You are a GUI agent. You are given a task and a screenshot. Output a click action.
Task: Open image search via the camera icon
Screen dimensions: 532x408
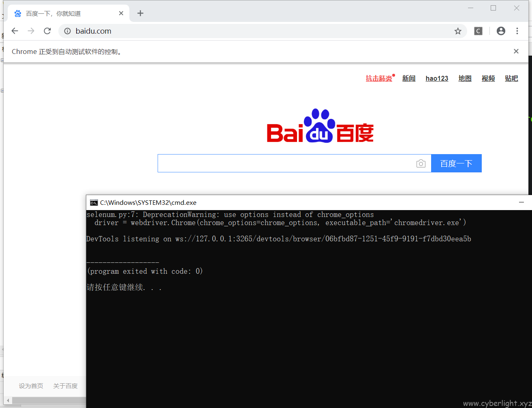(421, 163)
